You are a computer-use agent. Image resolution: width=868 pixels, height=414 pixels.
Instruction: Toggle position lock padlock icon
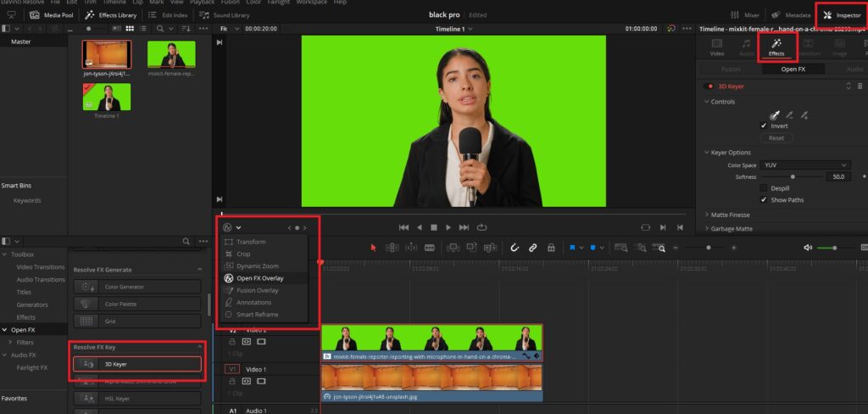551,248
